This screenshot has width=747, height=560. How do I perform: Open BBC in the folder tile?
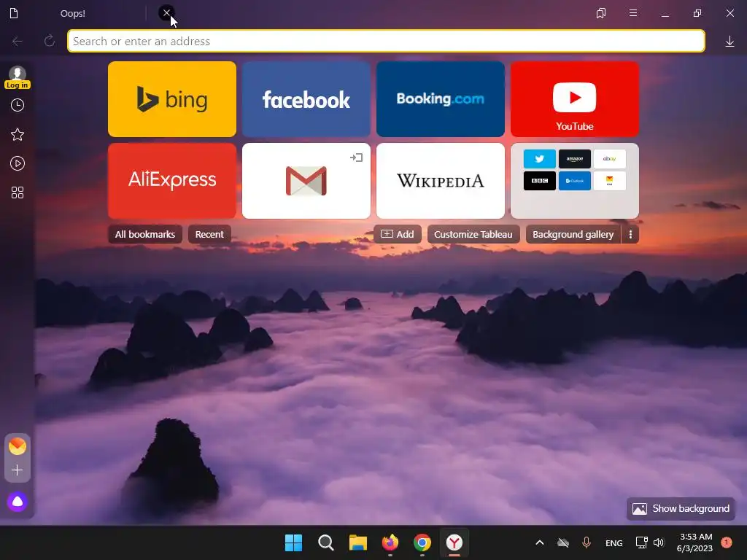[x=539, y=181]
